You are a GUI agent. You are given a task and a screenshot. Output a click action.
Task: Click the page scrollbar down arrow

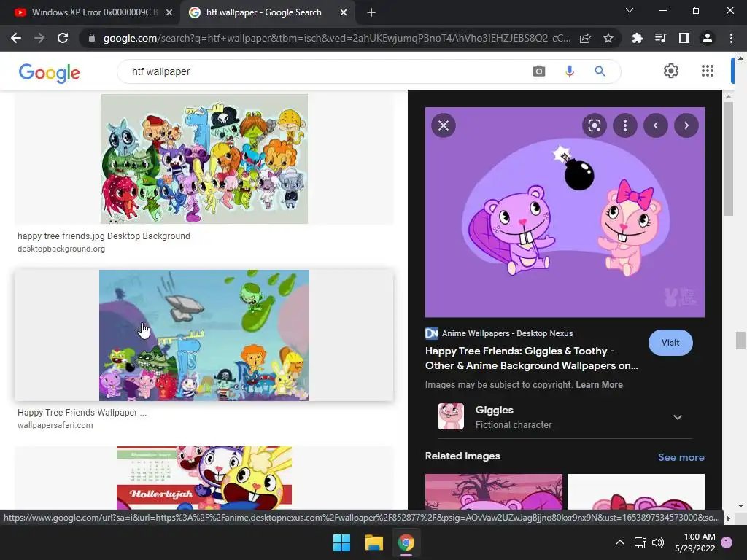tap(740, 506)
